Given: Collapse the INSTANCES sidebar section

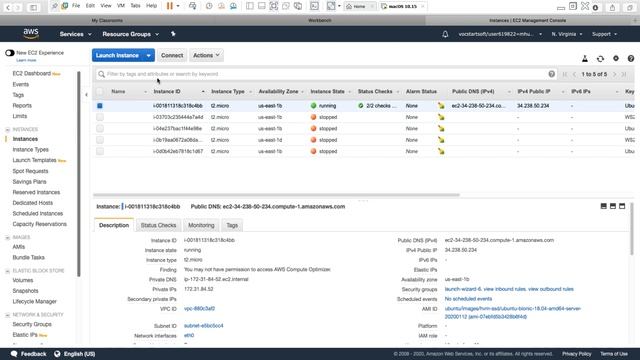Looking at the screenshot, I should (7, 129).
